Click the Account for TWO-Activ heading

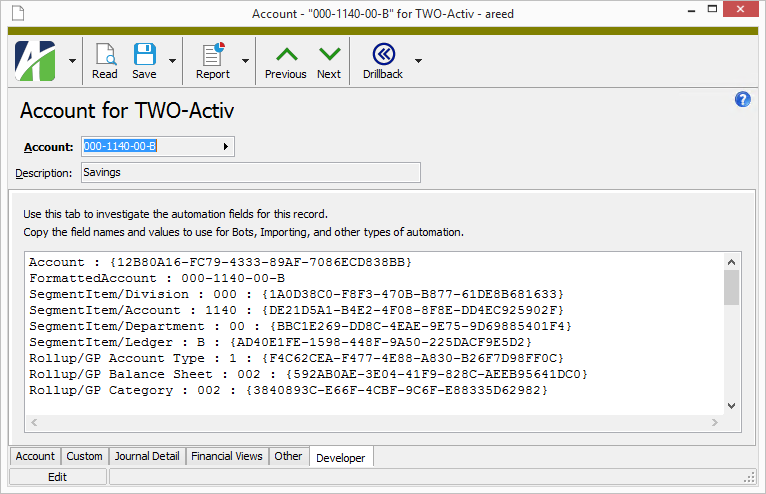[x=127, y=110]
